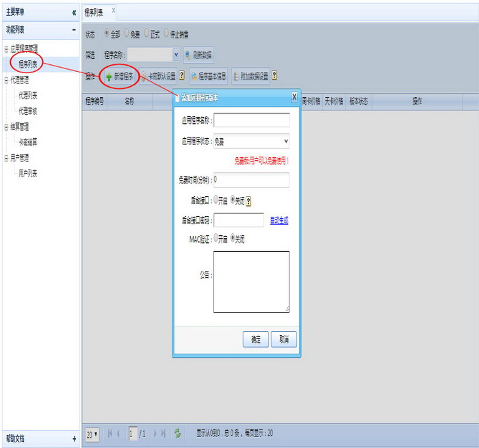This screenshot has height=448, width=479.
Task: Close the 添加应用程序版本 dialog
Action: pyautogui.click(x=294, y=97)
